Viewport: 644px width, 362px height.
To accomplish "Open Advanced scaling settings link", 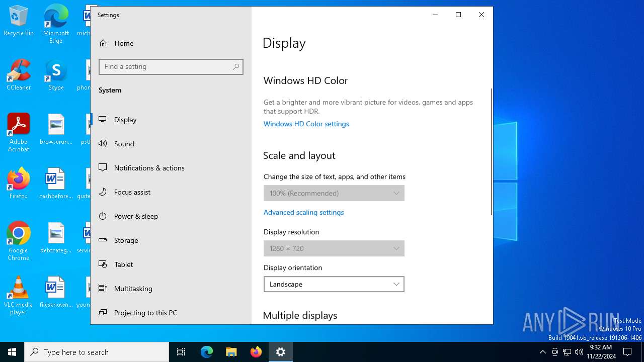I will click(x=303, y=212).
